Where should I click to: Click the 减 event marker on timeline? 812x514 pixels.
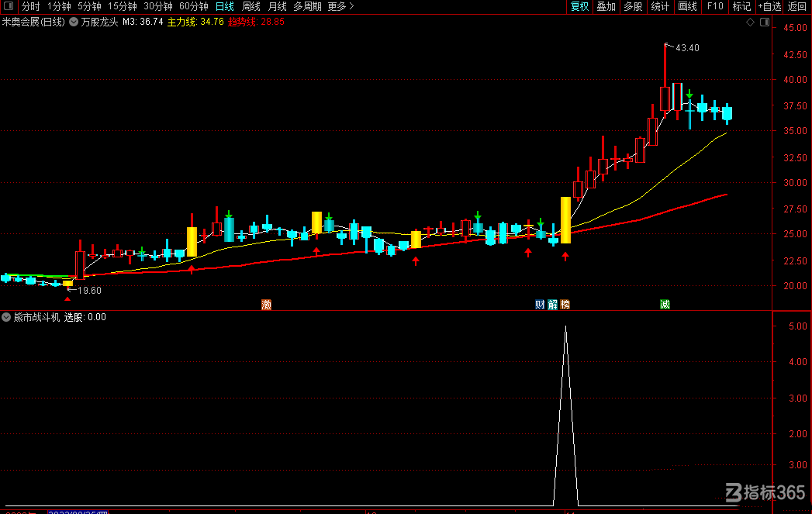click(x=665, y=305)
